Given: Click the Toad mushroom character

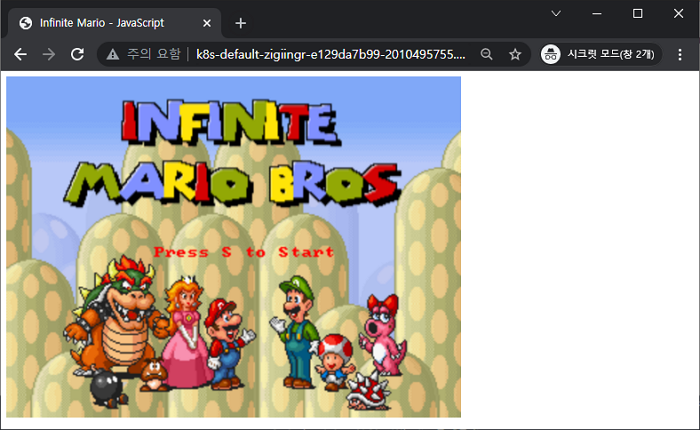Looking at the screenshot, I should click(335, 362).
